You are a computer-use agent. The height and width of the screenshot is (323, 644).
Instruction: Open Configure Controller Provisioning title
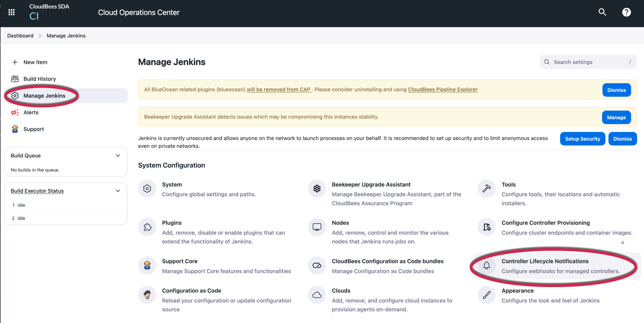[546, 223]
